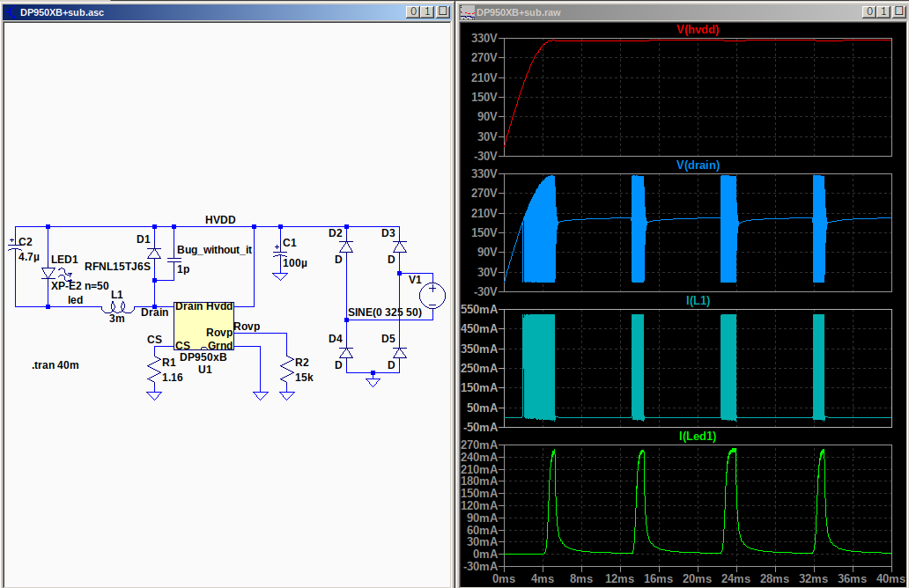The image size is (909, 588).
Task: Select the D1 diode symbol
Action: click(154, 254)
